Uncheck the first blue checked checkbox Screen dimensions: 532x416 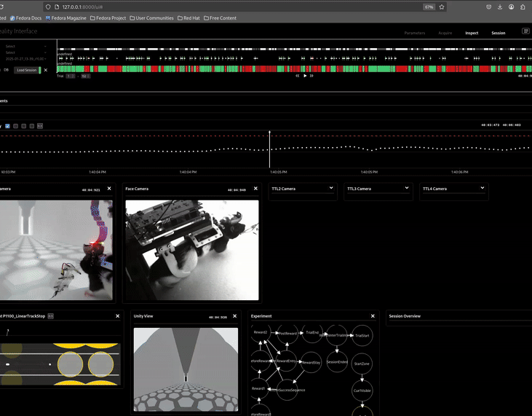click(7, 126)
